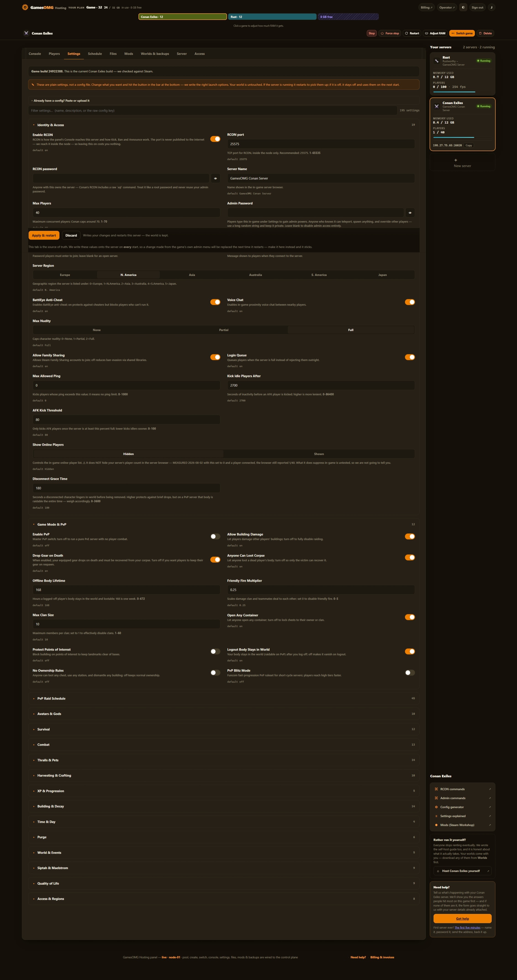The width and height of the screenshot is (517, 980).
Task: Click the Running status dot on Rust card
Action: point(478,61)
